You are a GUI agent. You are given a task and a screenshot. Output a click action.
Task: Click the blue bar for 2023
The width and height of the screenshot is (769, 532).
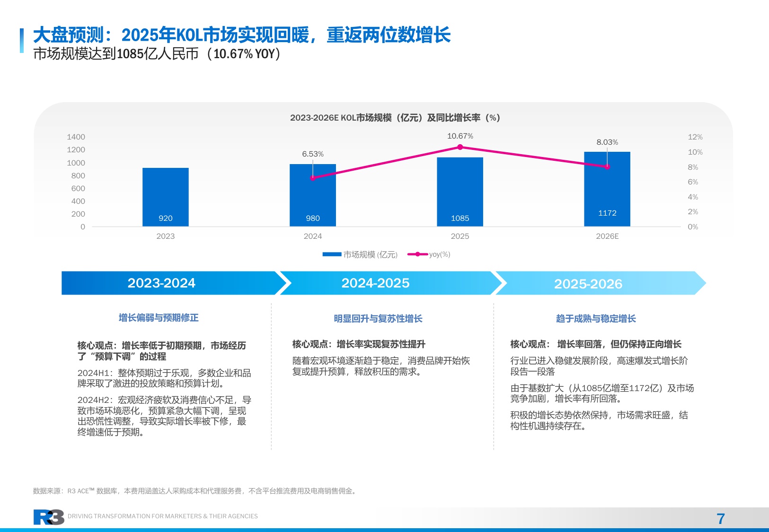[x=165, y=196]
